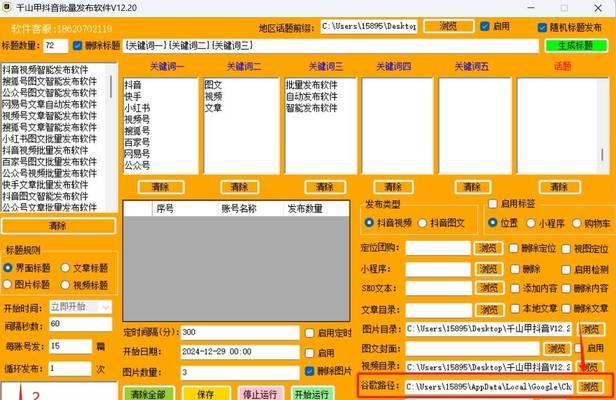The height and width of the screenshot is (400, 616).
Task: Uncheck the 删除图片 checkbox
Action: [310, 371]
